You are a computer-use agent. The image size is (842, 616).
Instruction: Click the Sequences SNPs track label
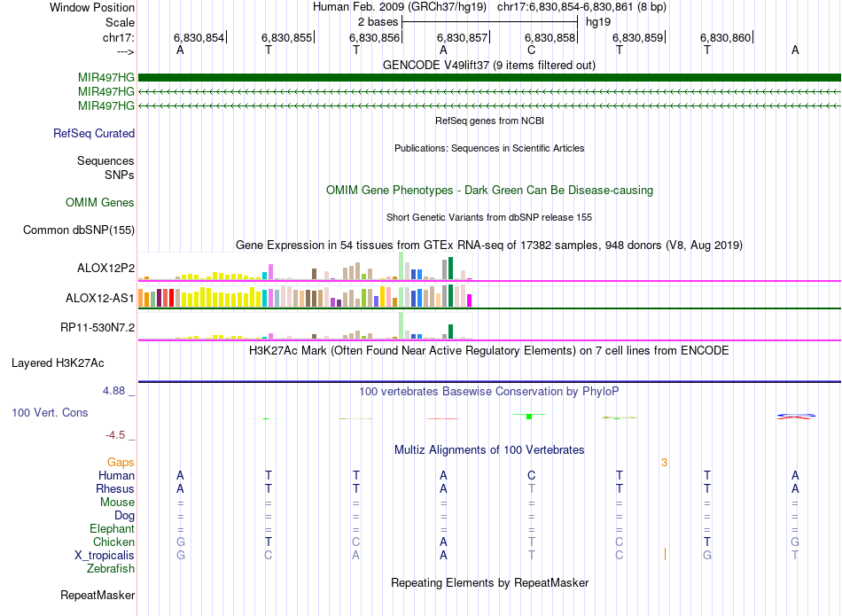105,168
